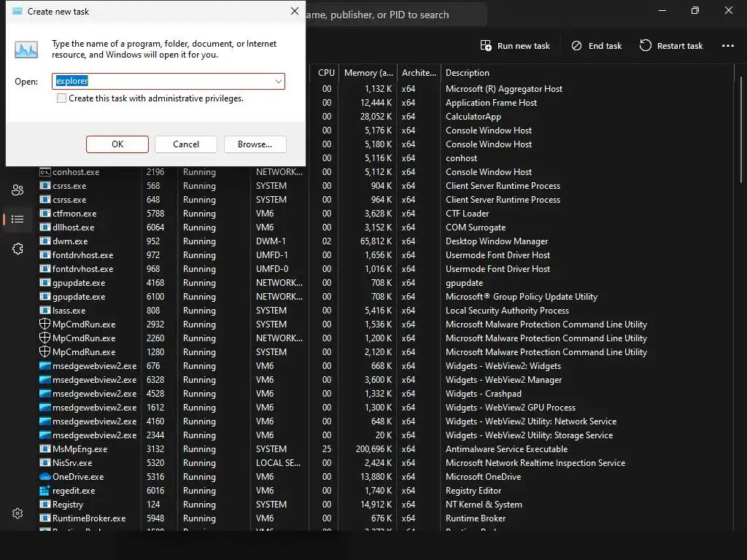
Task: Enable Create this task with administrative privileges
Action: 61,98
